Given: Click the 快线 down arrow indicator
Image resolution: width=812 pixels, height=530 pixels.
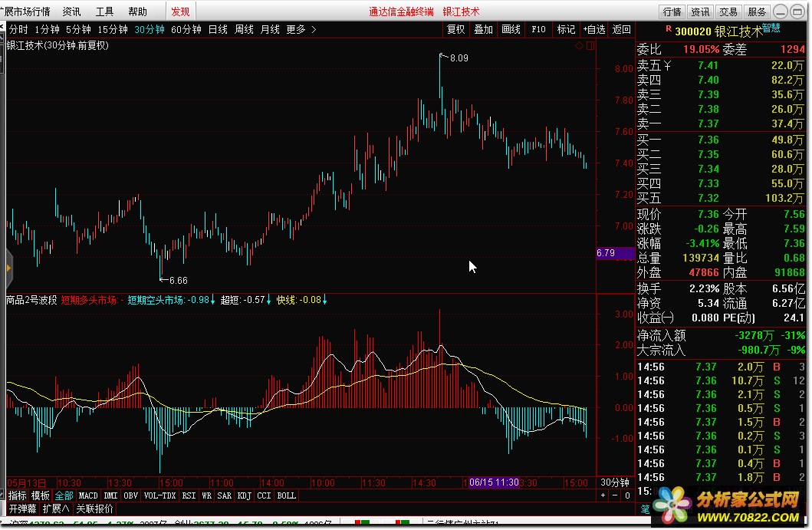Looking at the screenshot, I should coord(324,301).
